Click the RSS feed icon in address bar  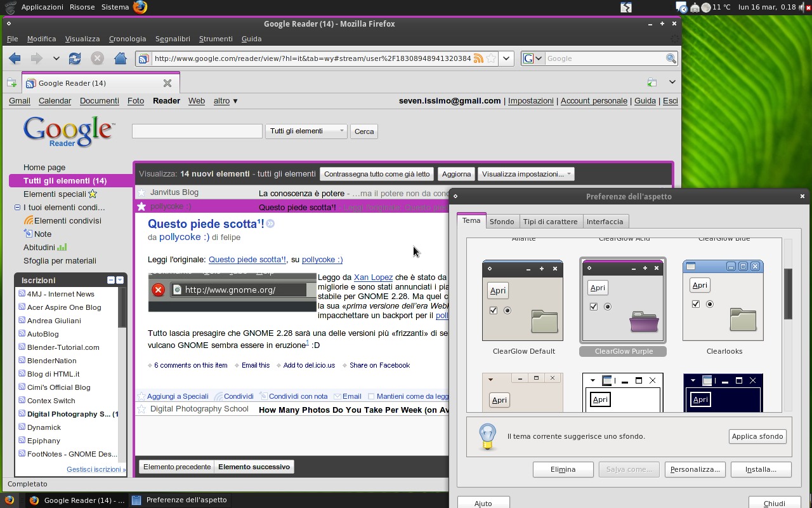click(x=478, y=58)
